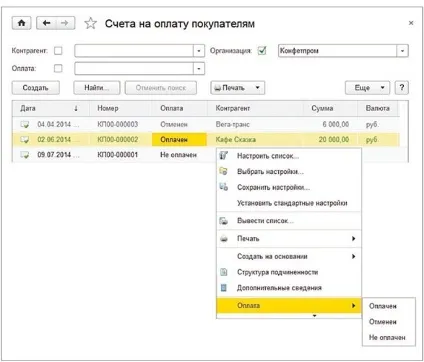Choose Вывести список menu item

(289, 221)
